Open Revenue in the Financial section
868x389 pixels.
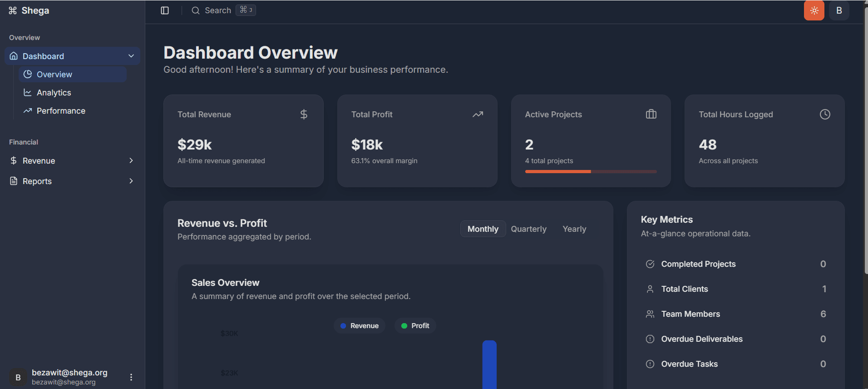[x=72, y=160]
